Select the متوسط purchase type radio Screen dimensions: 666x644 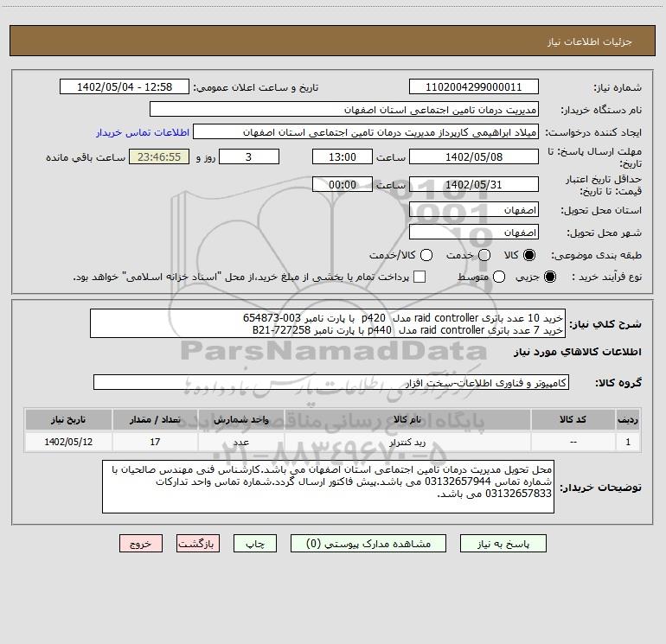coord(499,277)
